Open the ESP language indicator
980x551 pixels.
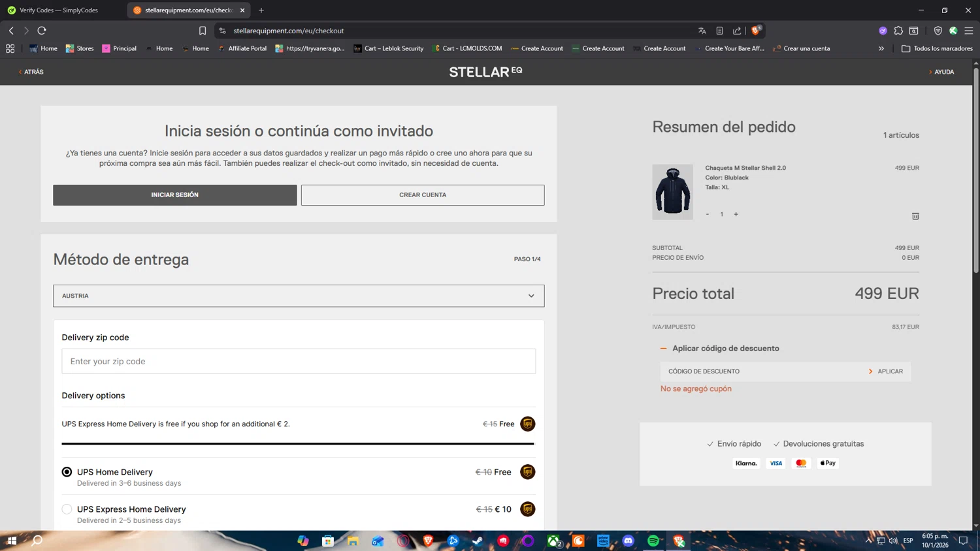coord(908,541)
